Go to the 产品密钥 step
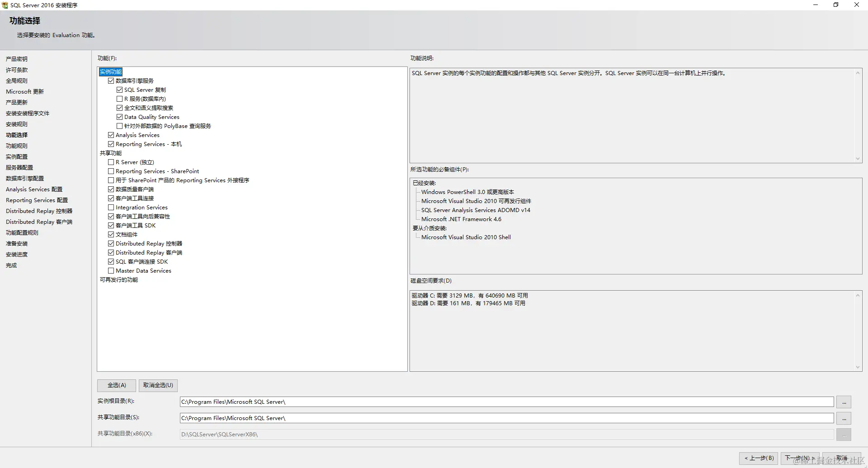Image resolution: width=868 pixels, height=468 pixels. coord(17,59)
